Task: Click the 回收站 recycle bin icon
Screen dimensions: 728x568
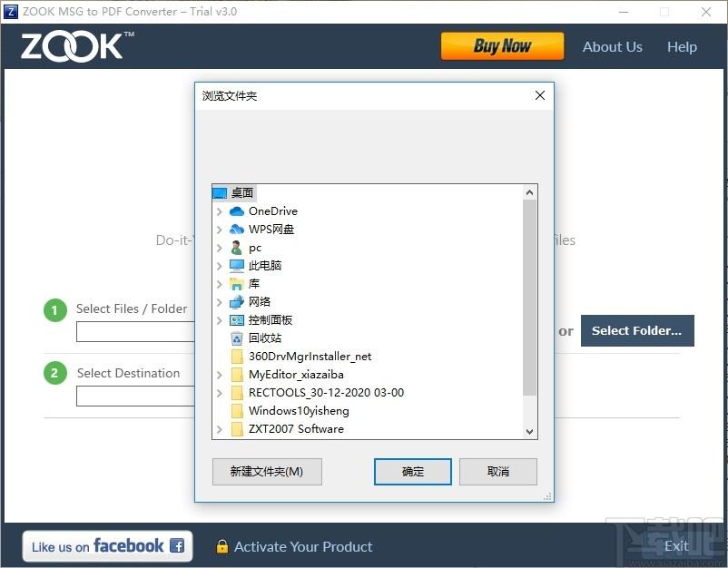Action: tap(237, 338)
